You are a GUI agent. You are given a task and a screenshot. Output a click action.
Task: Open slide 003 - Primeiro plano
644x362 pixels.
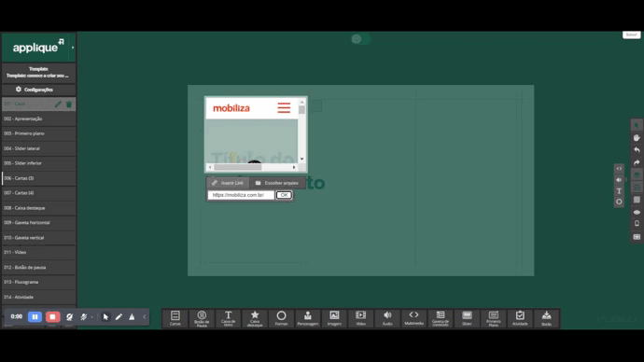pos(38,133)
